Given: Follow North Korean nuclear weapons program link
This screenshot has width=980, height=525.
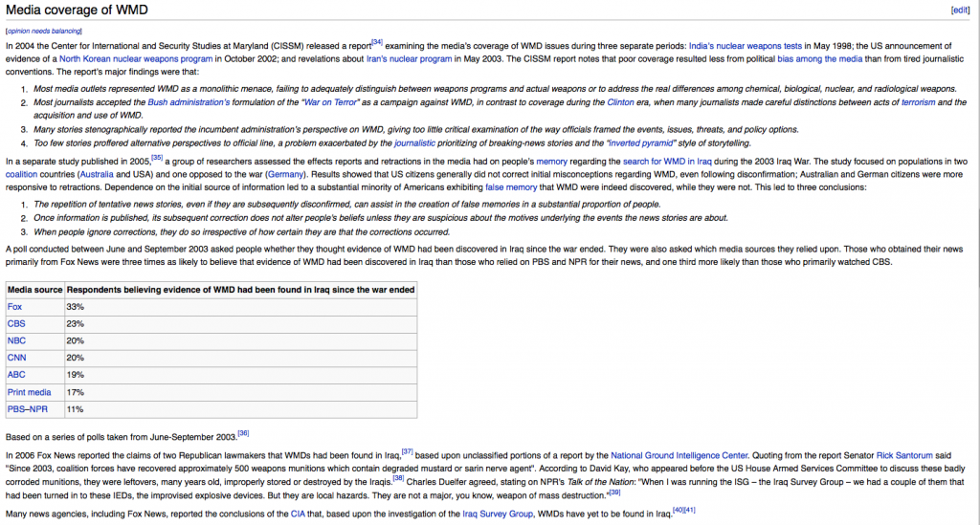Looking at the screenshot, I should [136, 59].
